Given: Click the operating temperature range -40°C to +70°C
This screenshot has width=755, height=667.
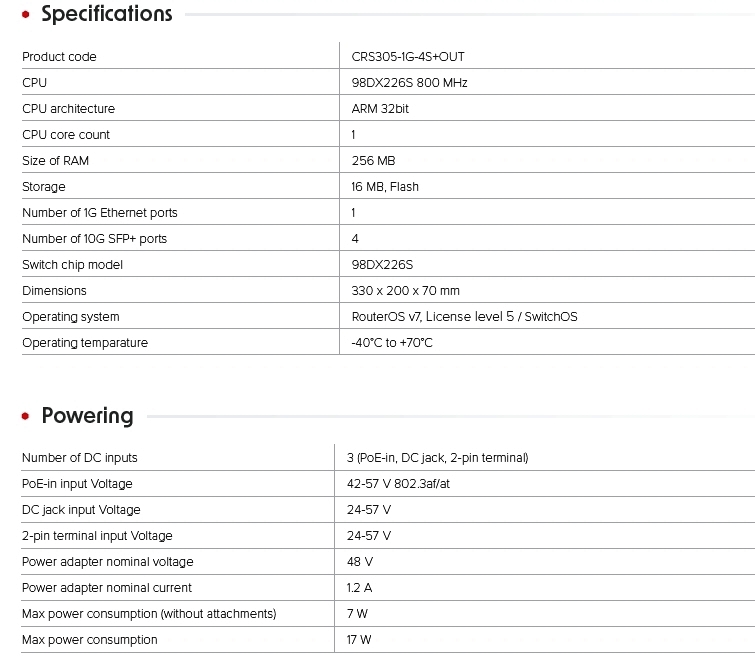Looking at the screenshot, I should pyautogui.click(x=392, y=343).
